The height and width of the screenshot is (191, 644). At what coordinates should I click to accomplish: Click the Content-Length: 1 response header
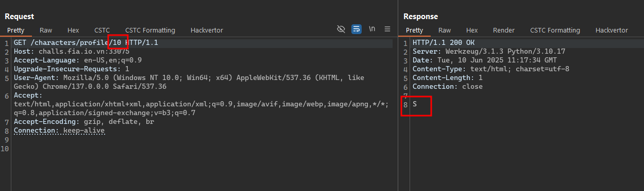(x=448, y=78)
